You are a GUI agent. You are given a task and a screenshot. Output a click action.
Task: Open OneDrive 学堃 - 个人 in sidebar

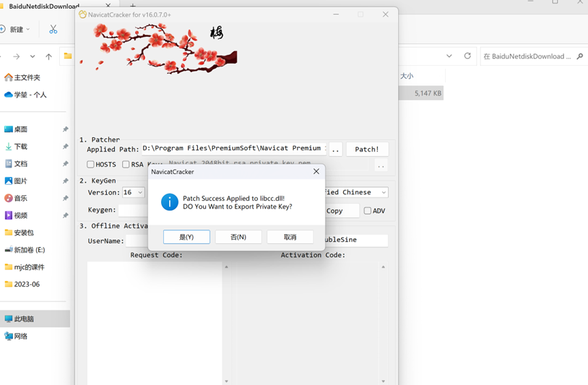25,95
